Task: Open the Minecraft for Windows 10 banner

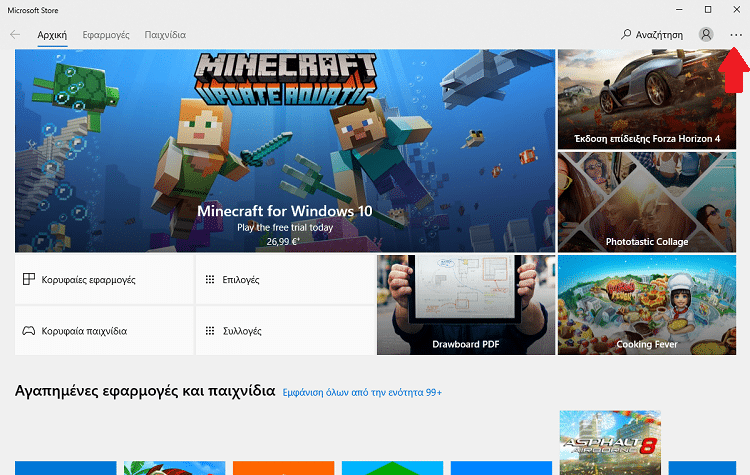Action: (285, 151)
